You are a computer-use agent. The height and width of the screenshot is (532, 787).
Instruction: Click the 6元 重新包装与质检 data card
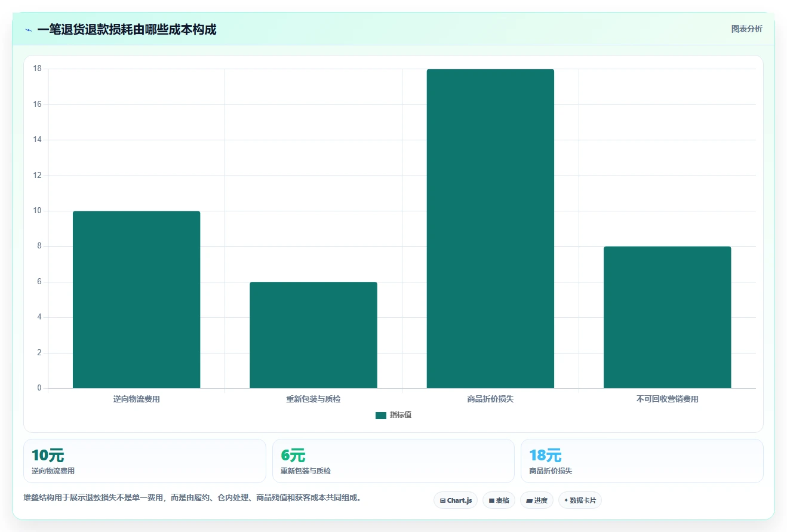coord(393,461)
